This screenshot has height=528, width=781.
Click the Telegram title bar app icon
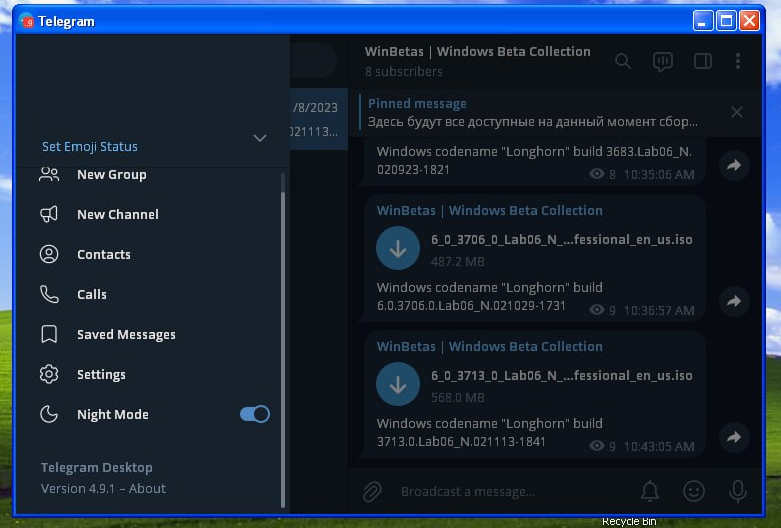26,21
